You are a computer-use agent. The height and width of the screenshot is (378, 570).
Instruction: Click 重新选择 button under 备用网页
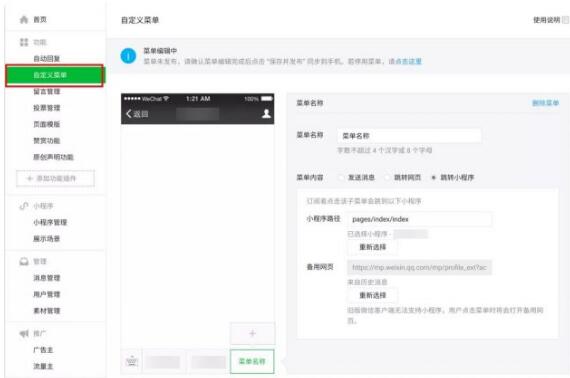[x=372, y=295]
